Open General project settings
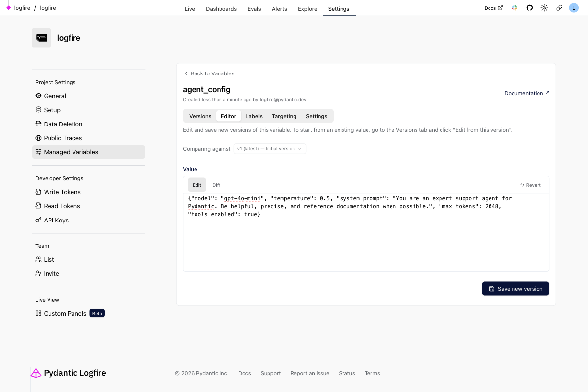The width and height of the screenshot is (588, 392). click(54, 96)
